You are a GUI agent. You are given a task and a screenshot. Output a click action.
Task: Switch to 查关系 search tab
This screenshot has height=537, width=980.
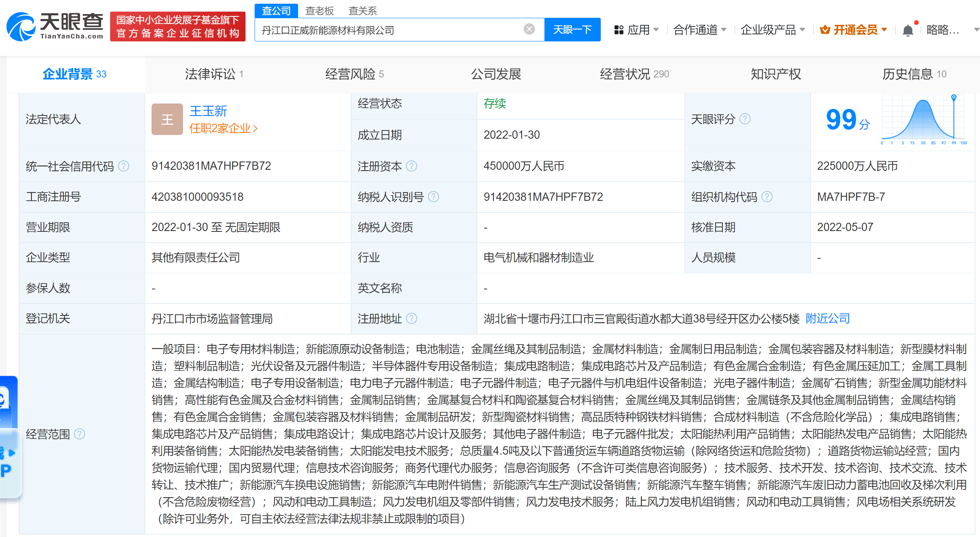[x=363, y=11]
